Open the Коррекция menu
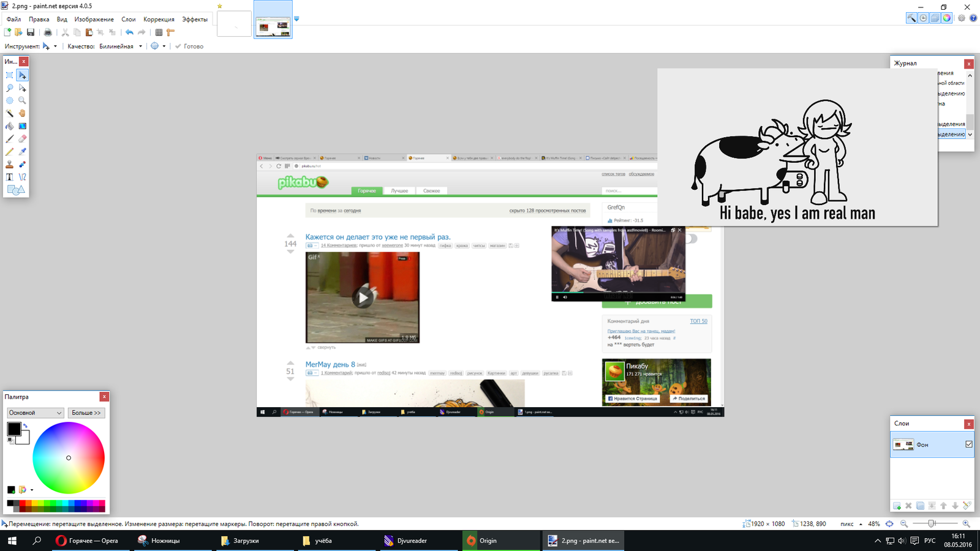 (159, 20)
